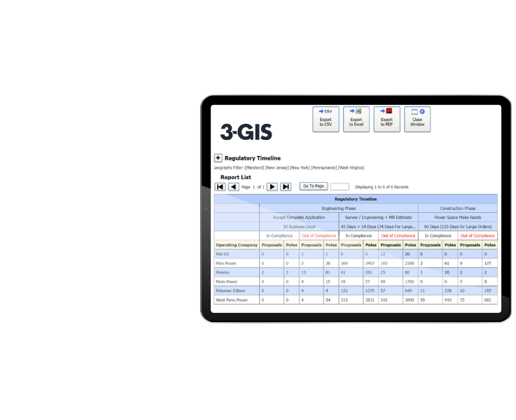Screen dimensions: 516x420
Task: Select the Operating Company column header
Action: click(x=237, y=245)
